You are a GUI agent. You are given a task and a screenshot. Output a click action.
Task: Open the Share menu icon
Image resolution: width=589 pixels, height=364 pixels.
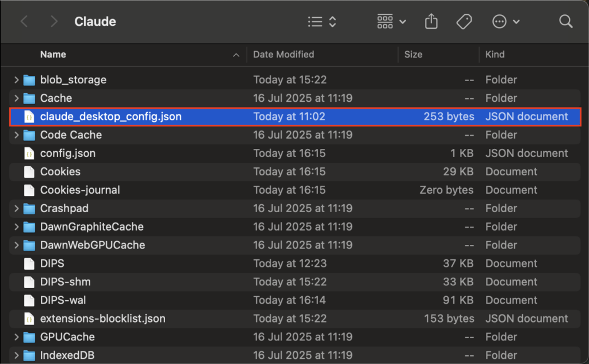point(431,22)
